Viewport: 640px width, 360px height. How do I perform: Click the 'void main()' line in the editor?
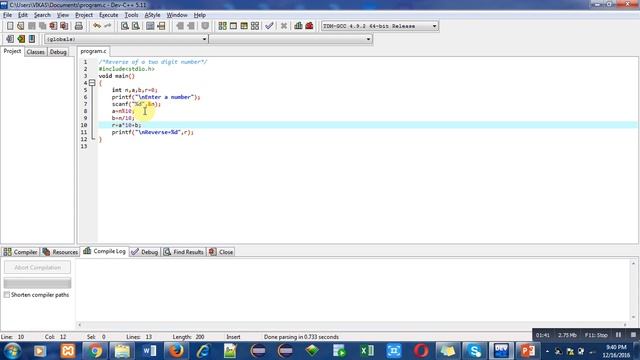(116, 76)
